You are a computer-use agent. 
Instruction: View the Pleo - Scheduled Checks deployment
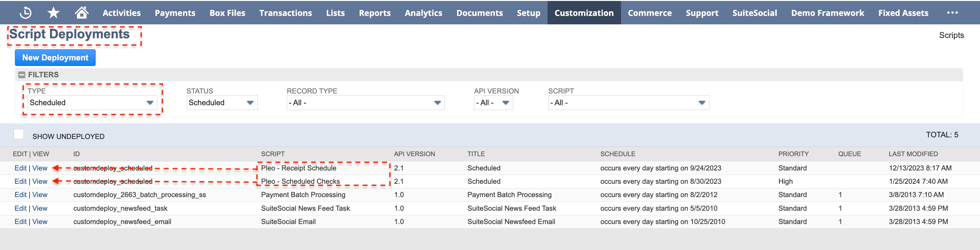pyautogui.click(x=40, y=181)
